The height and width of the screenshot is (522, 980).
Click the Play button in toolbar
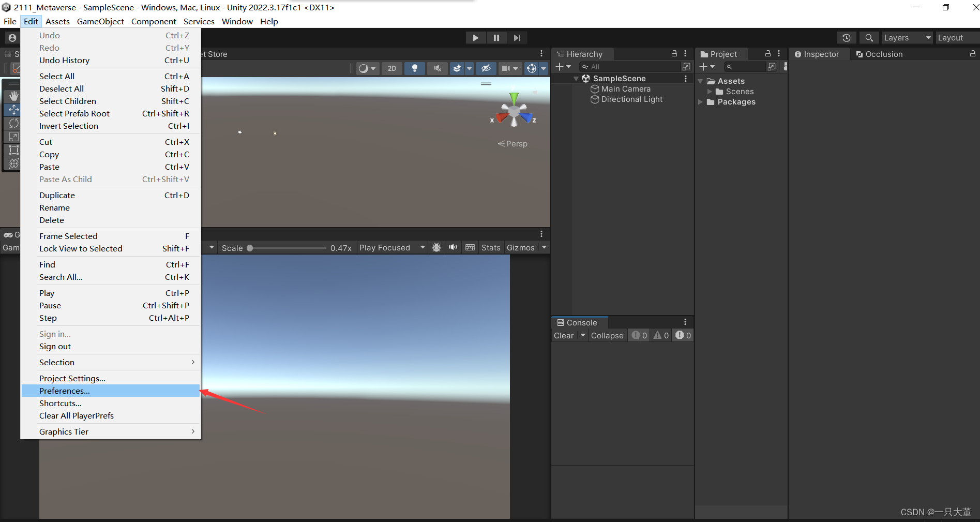click(x=475, y=38)
